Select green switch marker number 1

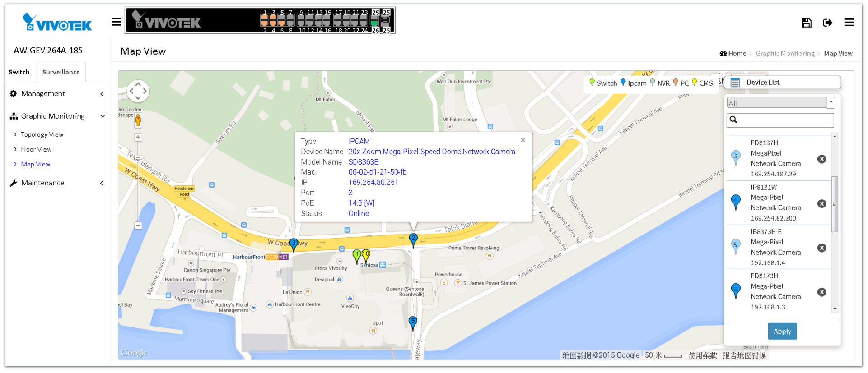(x=357, y=256)
